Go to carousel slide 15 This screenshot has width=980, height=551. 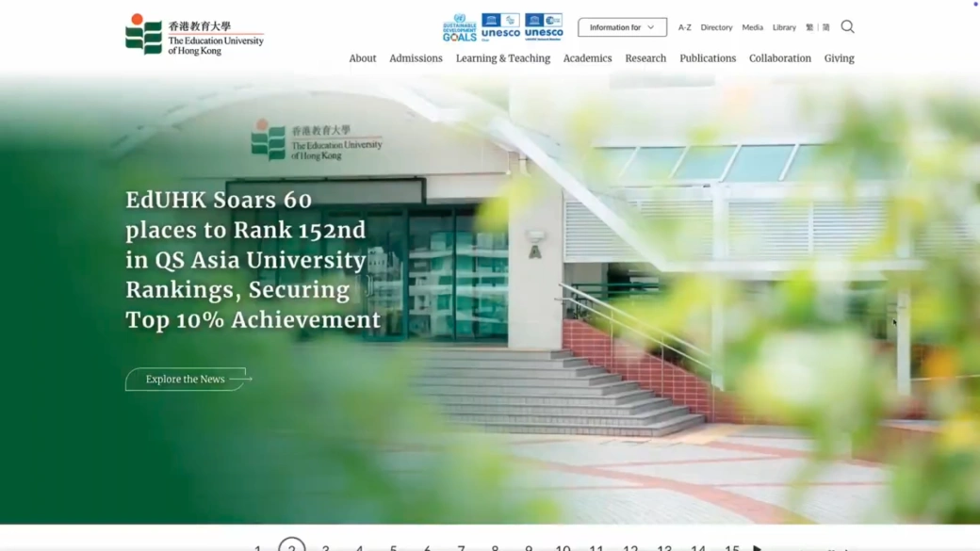point(732,547)
